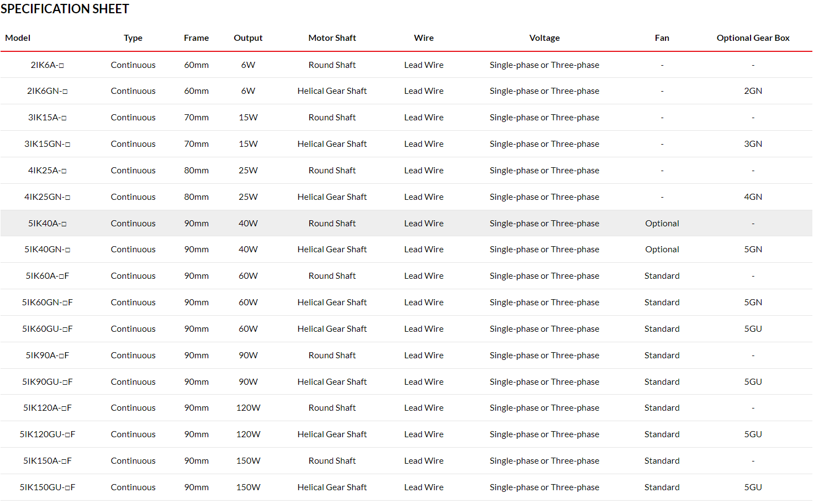Click 80mm frame in 4IK25GN row
The image size is (819, 504).
tap(197, 197)
